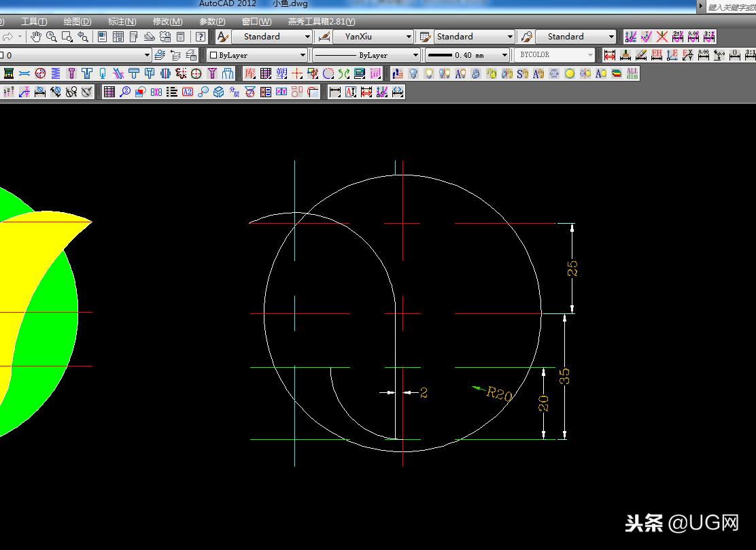Expand the 0.40 mm lineweight dropdown

504,55
